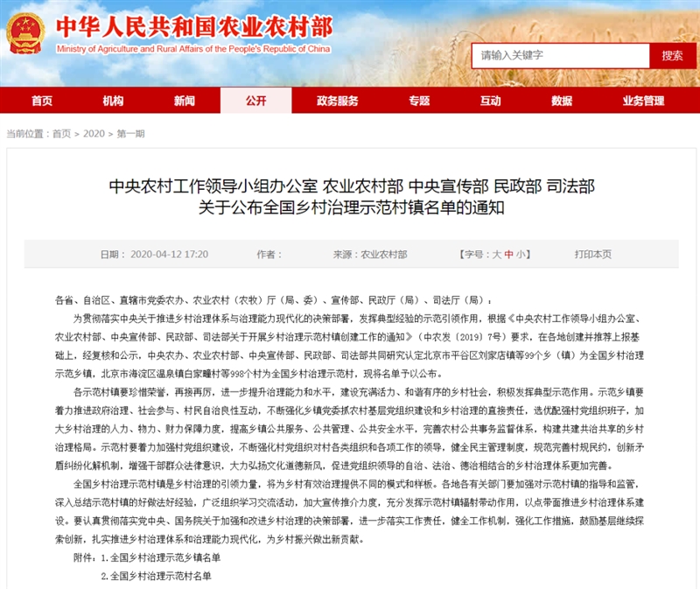
Task: Open the 数据 navigation item
Action: click(x=562, y=101)
